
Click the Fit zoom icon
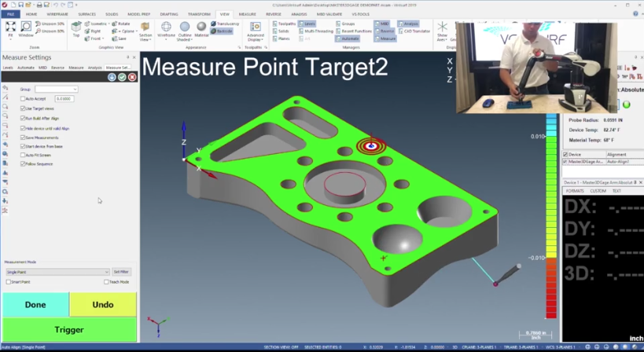pos(10,27)
